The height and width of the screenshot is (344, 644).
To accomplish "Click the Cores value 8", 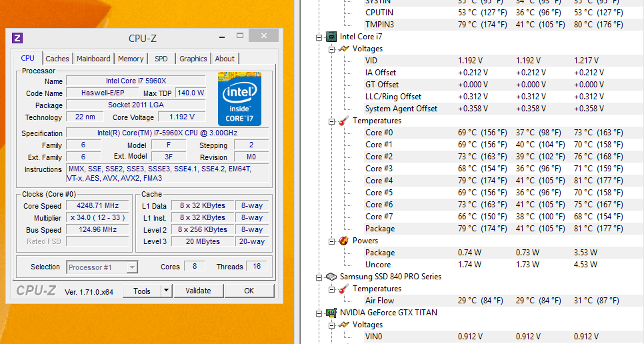I will pyautogui.click(x=195, y=267).
